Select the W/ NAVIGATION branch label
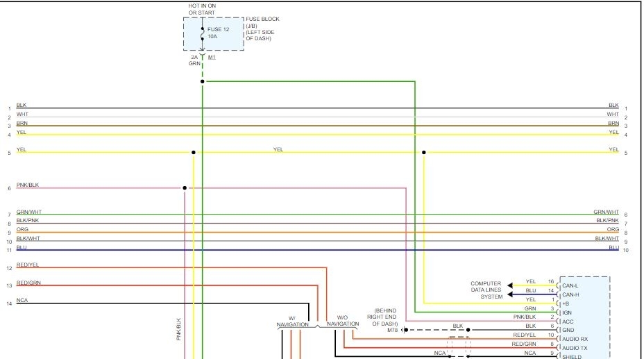 (292, 322)
